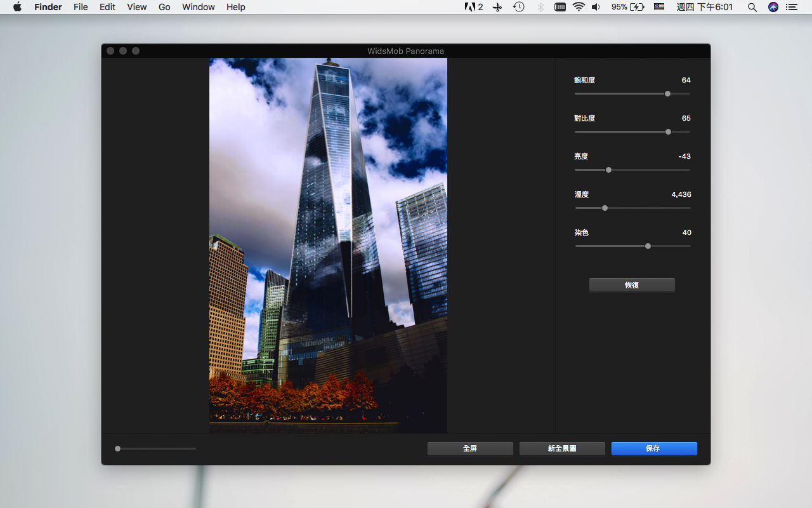Image resolution: width=812 pixels, height=508 pixels.
Task: Open the Time Machine status icon
Action: (x=519, y=7)
